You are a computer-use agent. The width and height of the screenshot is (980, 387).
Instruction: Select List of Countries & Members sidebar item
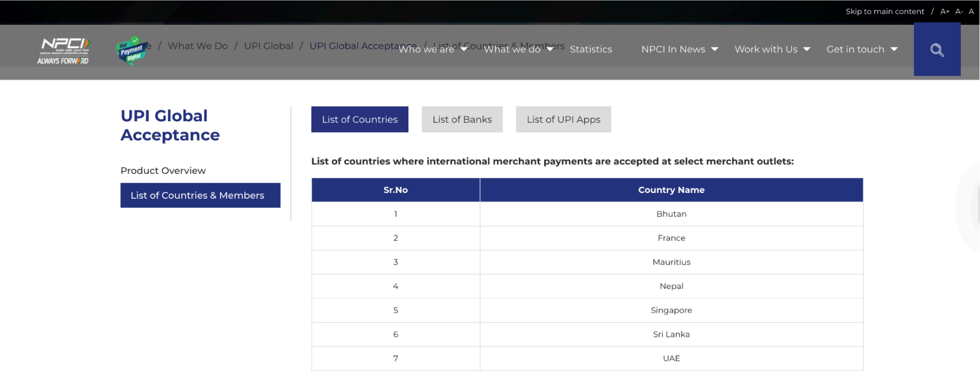[200, 195]
